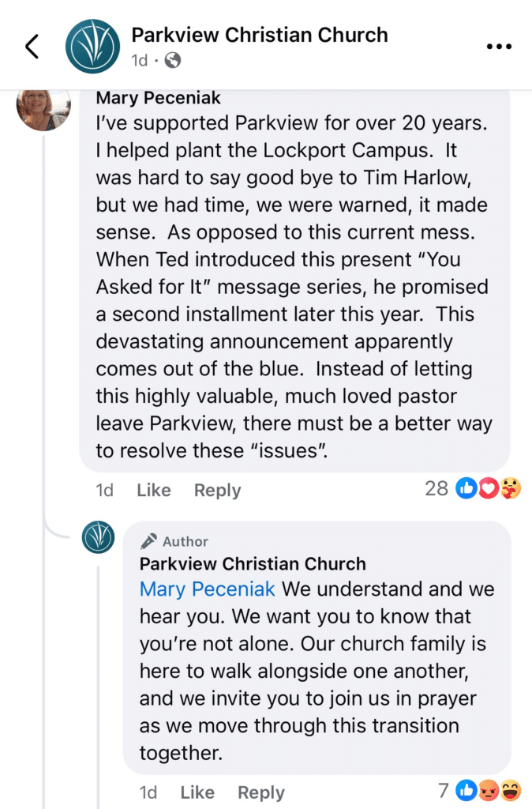The height and width of the screenshot is (809, 532).
Task: Tap the thumbs-up reaction on church's reply
Action: coord(468,788)
